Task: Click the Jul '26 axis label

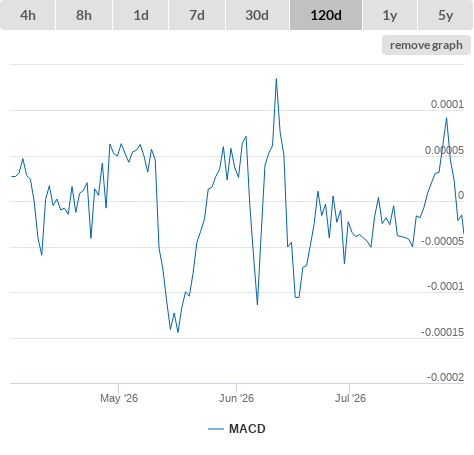Action: 350,398
